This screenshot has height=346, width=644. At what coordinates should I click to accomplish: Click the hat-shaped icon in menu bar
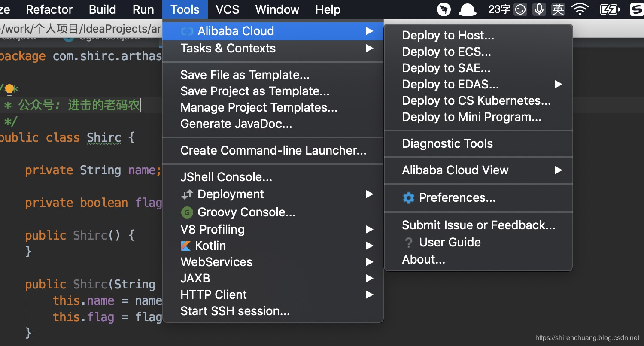coord(467,10)
